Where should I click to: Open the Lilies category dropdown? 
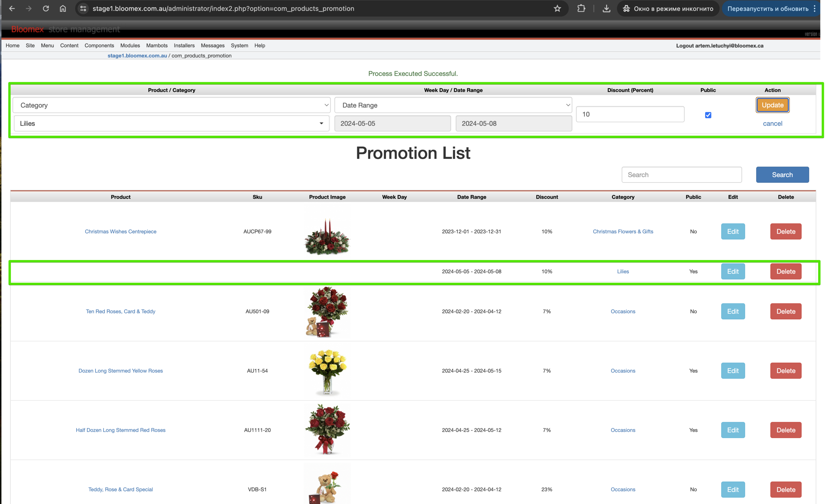point(171,123)
